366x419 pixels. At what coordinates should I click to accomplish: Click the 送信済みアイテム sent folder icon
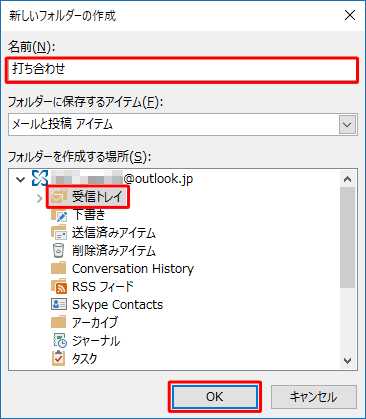pyautogui.click(x=59, y=232)
